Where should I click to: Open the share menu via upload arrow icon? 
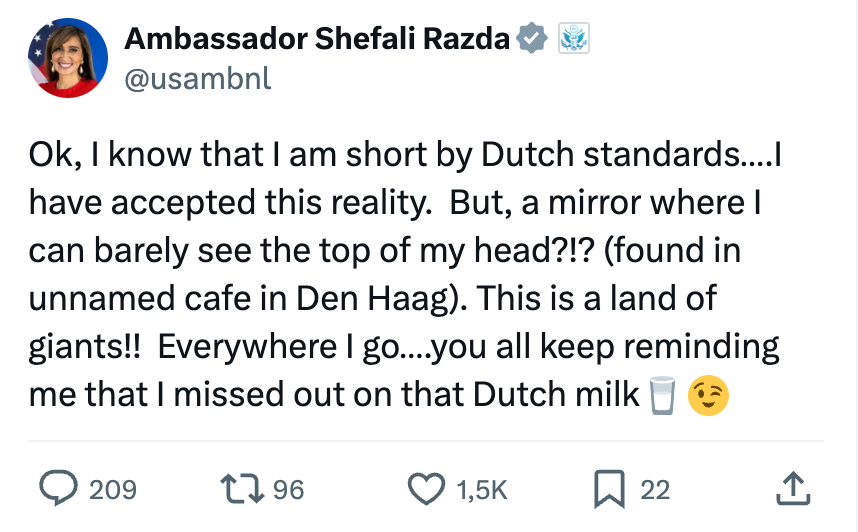(792, 489)
